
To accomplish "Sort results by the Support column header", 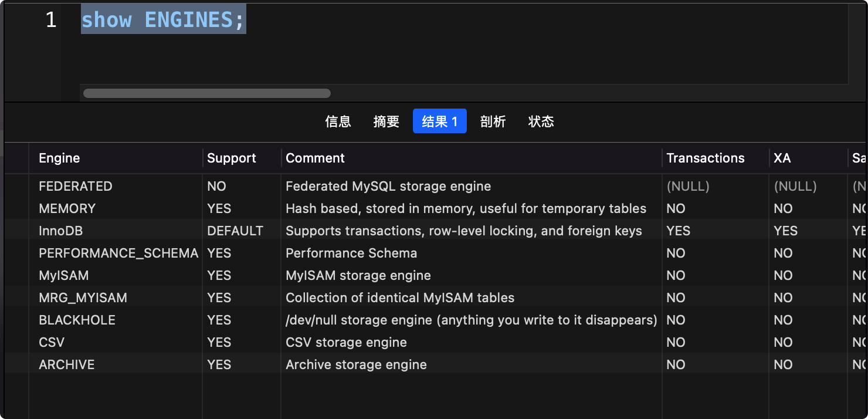I will click(231, 158).
